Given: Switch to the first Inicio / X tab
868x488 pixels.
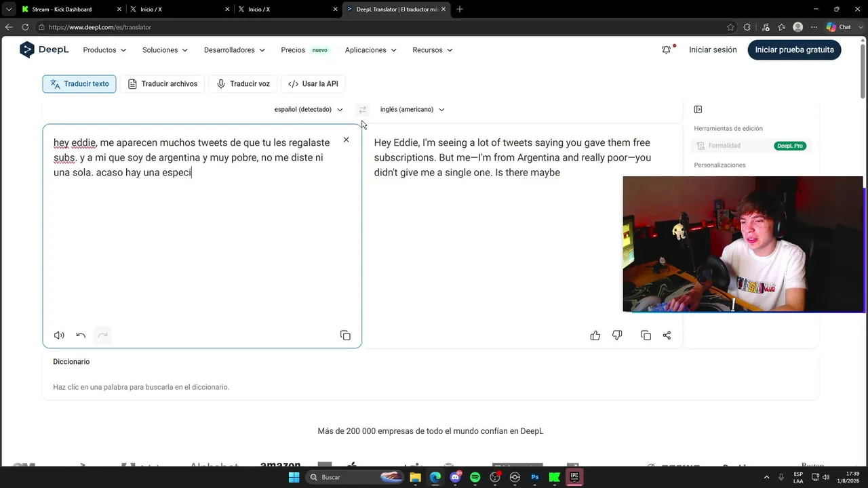Looking at the screenshot, I should [180, 9].
